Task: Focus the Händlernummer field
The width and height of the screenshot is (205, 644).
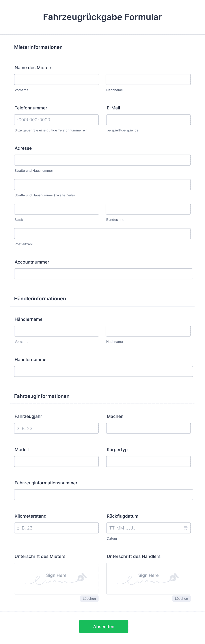Action: tap(103, 371)
